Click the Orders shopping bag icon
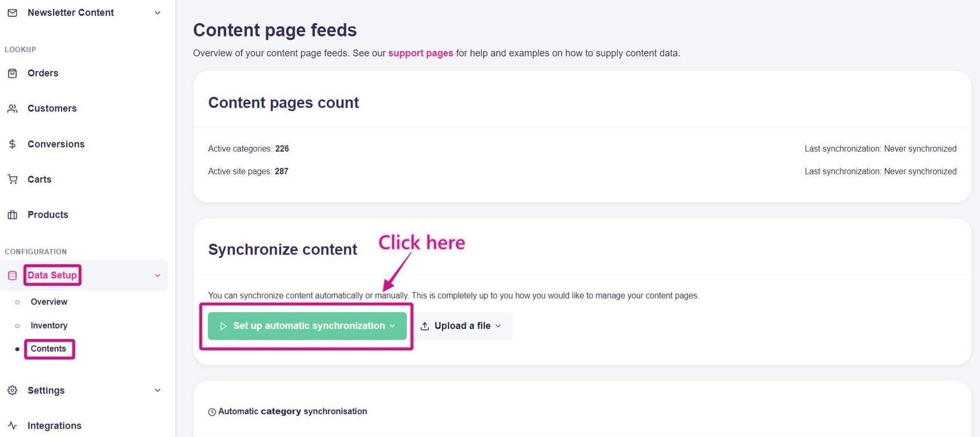Screen dimensions: 980x437 [12, 73]
